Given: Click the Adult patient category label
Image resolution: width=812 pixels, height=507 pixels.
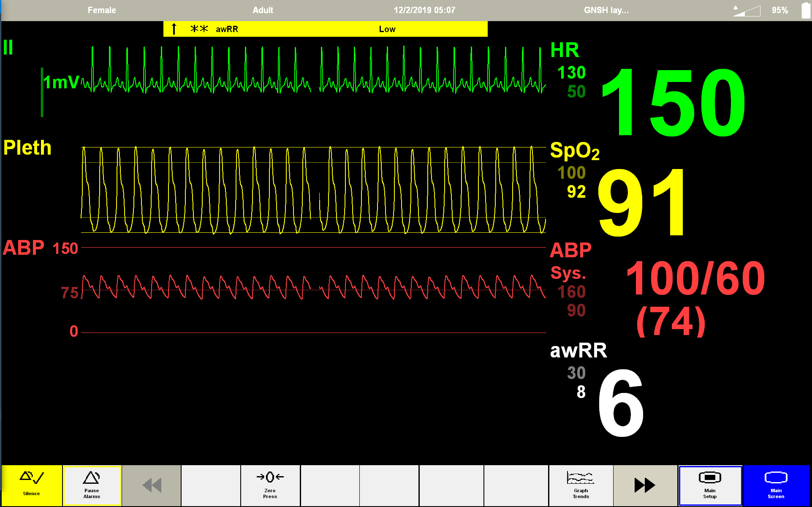Looking at the screenshot, I should 263,10.
